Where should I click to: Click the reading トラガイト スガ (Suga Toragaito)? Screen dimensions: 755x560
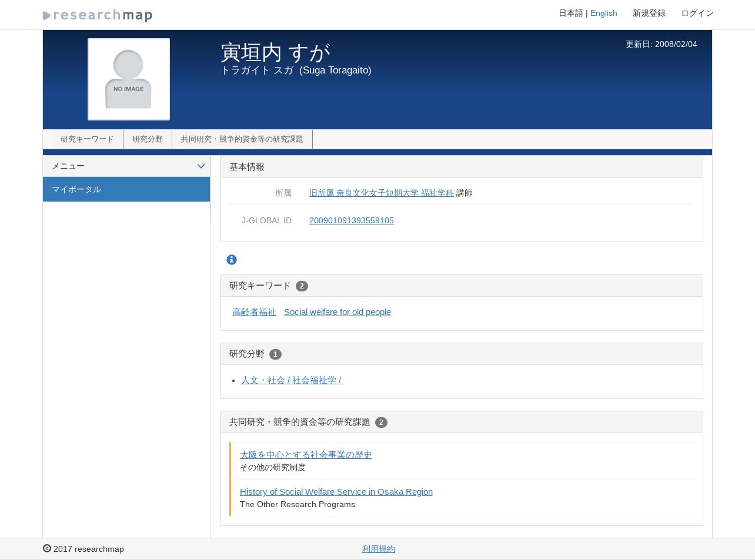coord(296,71)
